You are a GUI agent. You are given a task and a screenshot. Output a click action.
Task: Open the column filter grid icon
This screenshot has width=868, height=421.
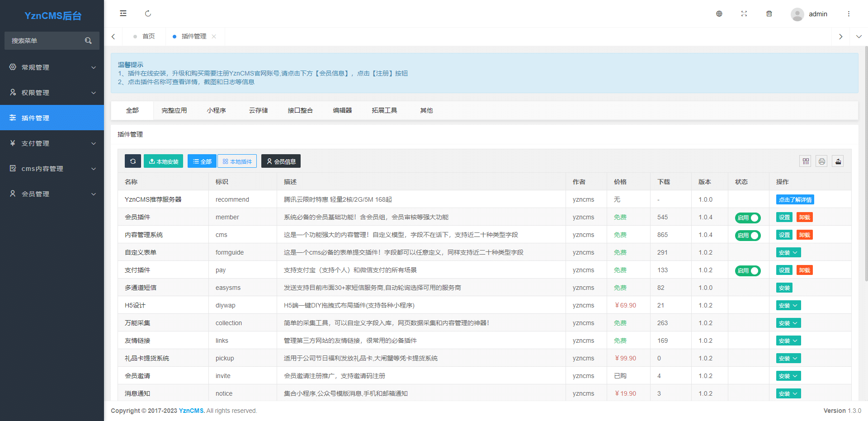[806, 161]
